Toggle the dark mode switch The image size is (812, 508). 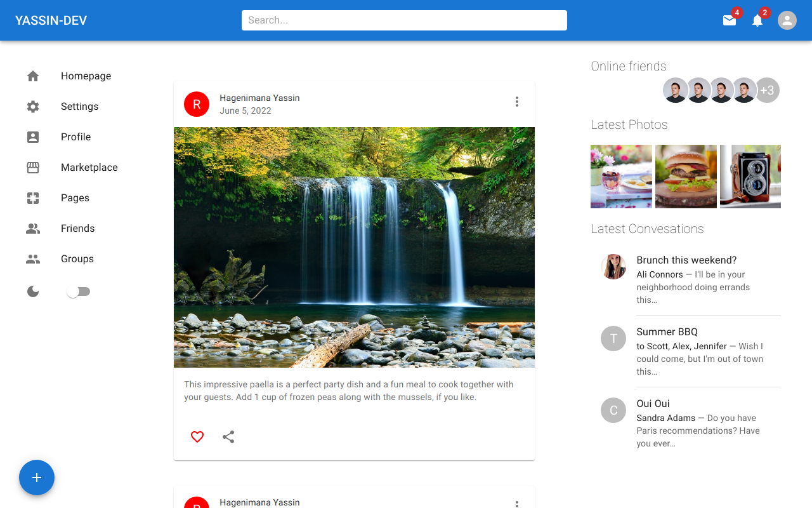click(x=79, y=291)
